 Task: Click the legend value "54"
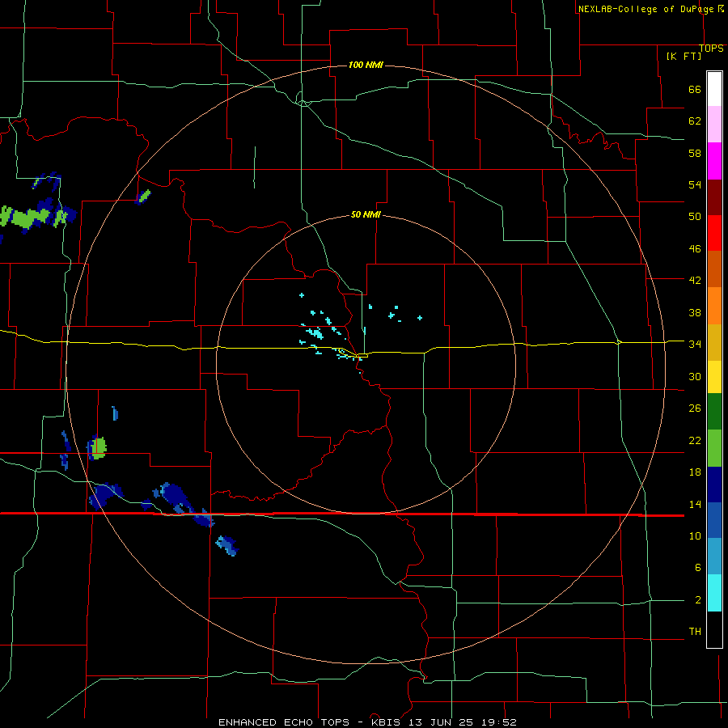coord(695,184)
